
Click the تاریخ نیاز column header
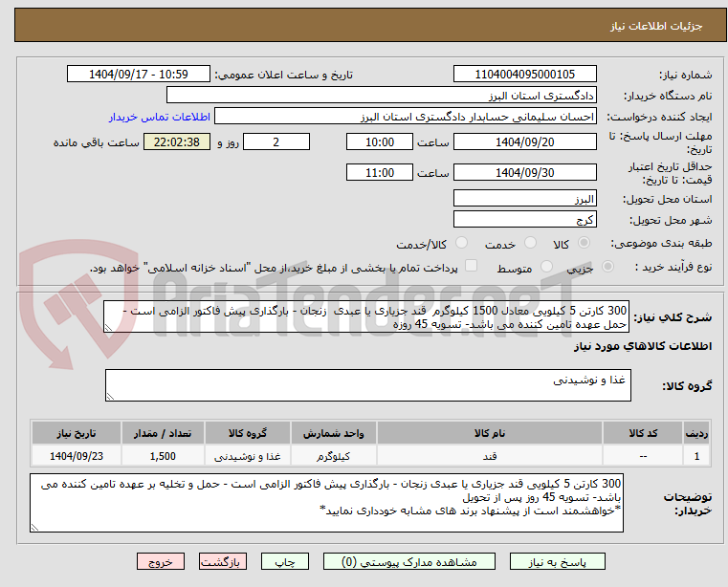click(x=77, y=433)
